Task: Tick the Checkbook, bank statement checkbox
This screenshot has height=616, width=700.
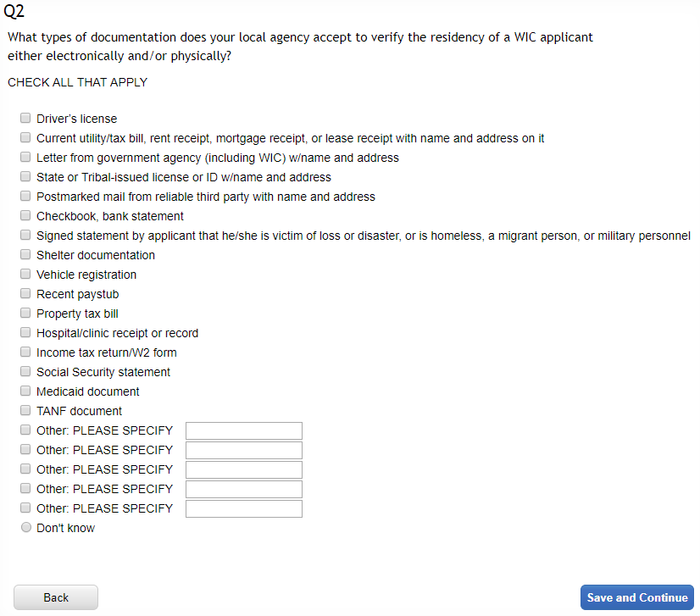Action: coord(25,216)
